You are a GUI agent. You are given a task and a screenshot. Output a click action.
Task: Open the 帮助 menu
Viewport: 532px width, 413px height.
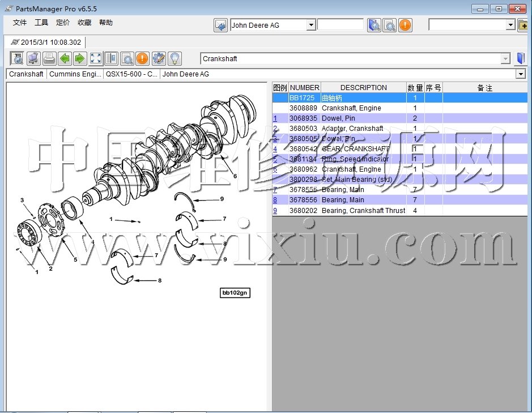click(x=106, y=23)
